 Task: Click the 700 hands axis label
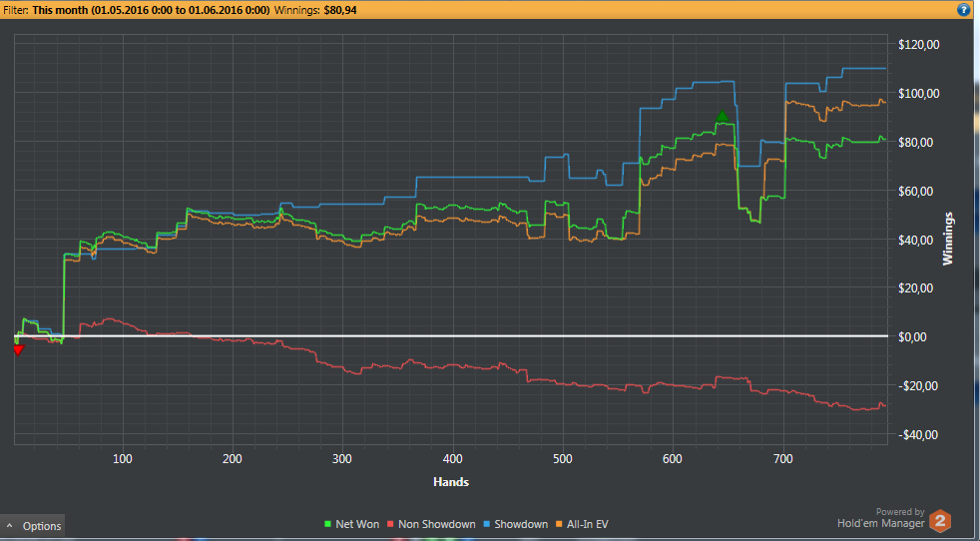click(x=782, y=460)
